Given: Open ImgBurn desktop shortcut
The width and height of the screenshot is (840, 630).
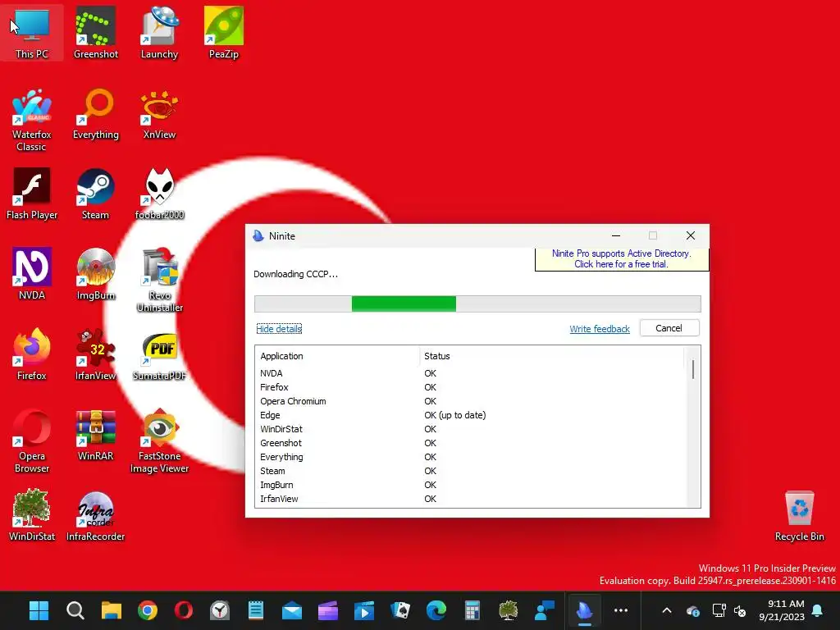Looking at the screenshot, I should (96, 274).
